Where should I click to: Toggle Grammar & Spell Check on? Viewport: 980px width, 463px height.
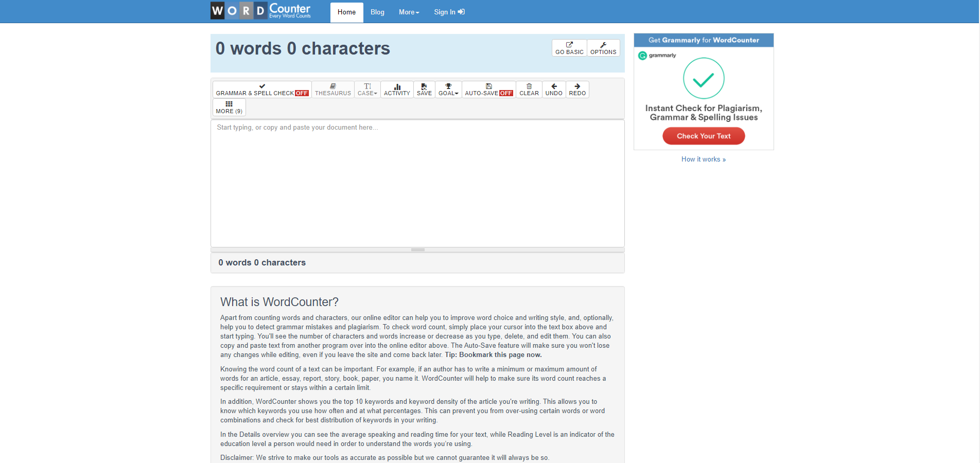pyautogui.click(x=262, y=90)
